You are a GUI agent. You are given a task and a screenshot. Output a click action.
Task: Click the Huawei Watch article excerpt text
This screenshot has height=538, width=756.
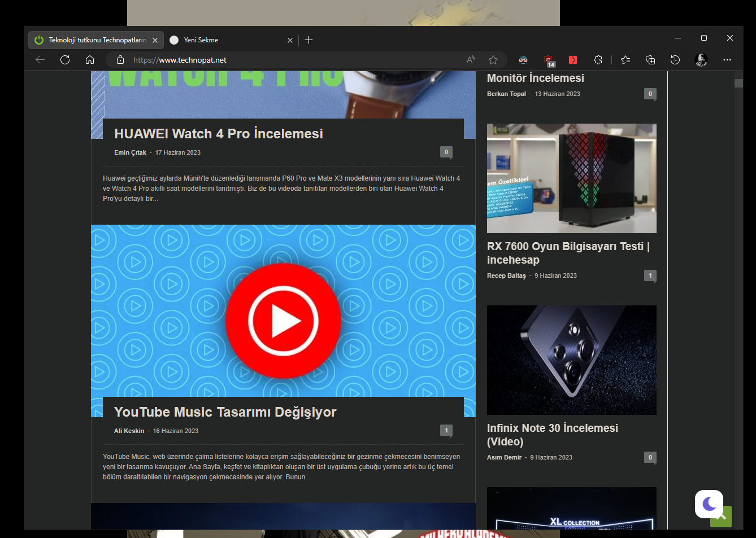281,189
